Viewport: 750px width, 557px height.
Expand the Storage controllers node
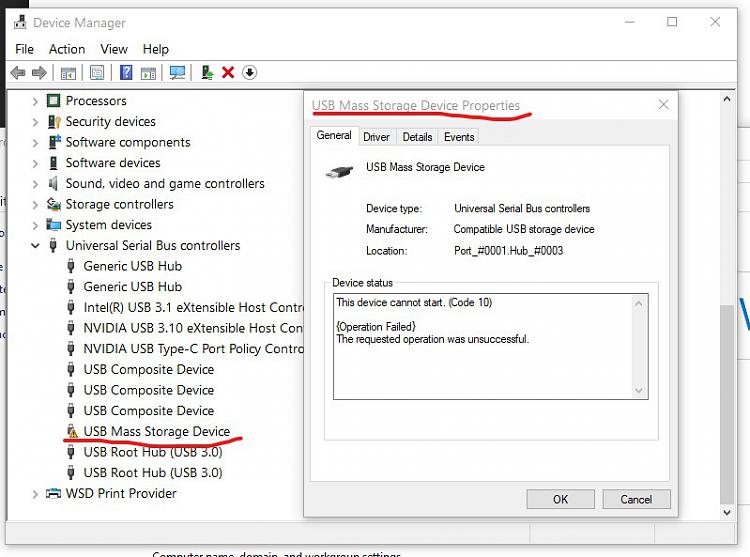coord(35,205)
